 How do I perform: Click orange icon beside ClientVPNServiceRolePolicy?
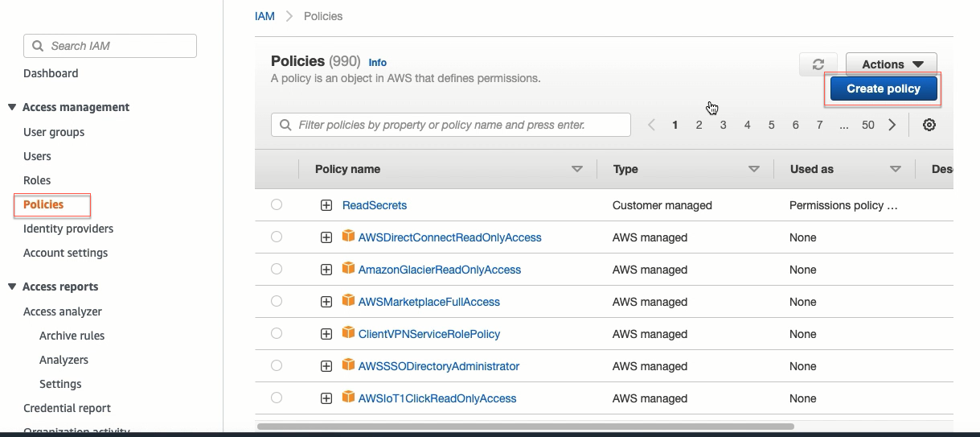[348, 332]
